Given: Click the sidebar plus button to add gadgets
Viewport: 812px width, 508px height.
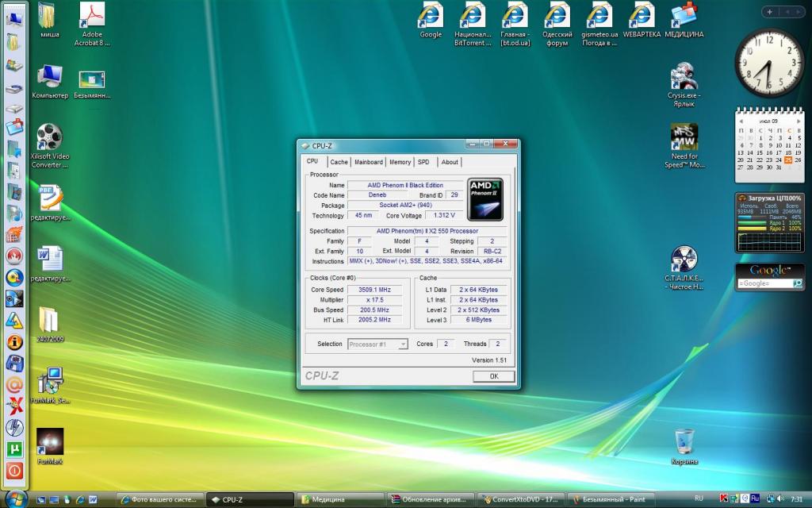Looking at the screenshot, I should (769, 11).
